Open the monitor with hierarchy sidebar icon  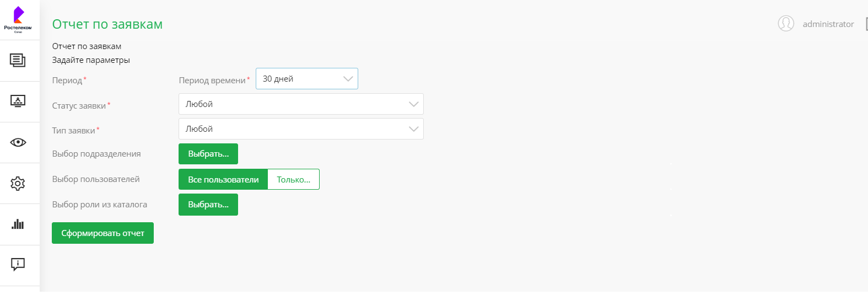coord(18,101)
